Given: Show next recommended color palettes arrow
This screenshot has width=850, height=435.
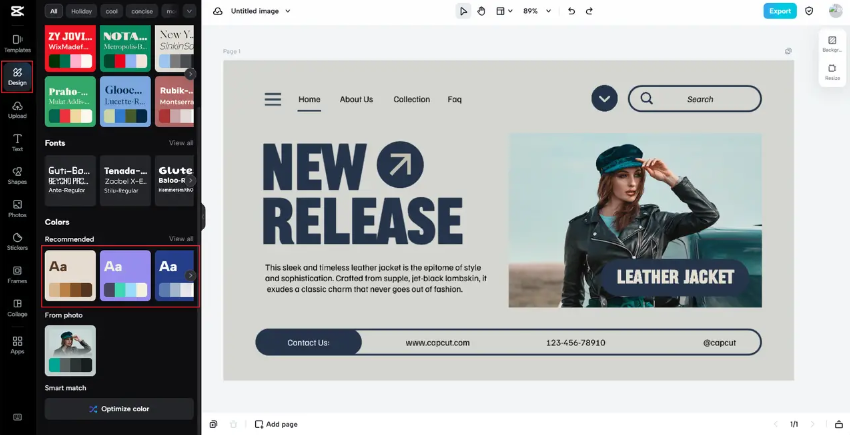Looking at the screenshot, I should pos(190,276).
